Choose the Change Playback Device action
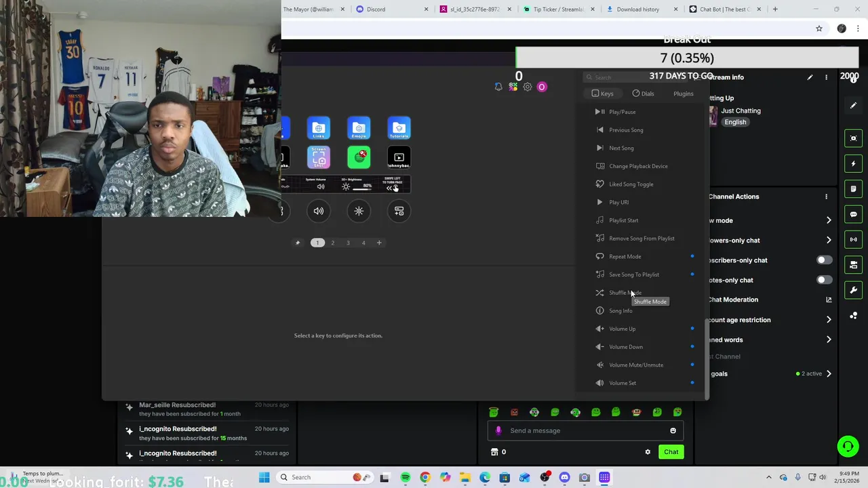Viewport: 868px width, 488px height. [638, 166]
